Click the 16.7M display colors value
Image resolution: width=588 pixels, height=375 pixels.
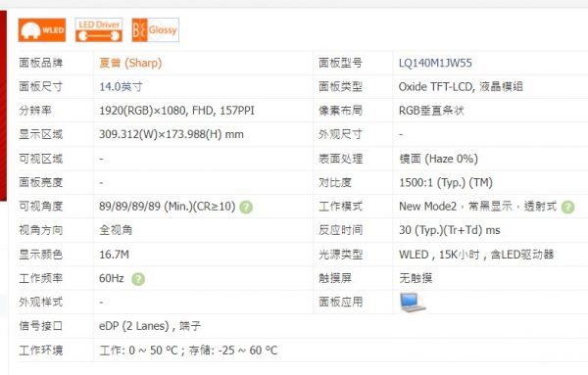pos(114,255)
